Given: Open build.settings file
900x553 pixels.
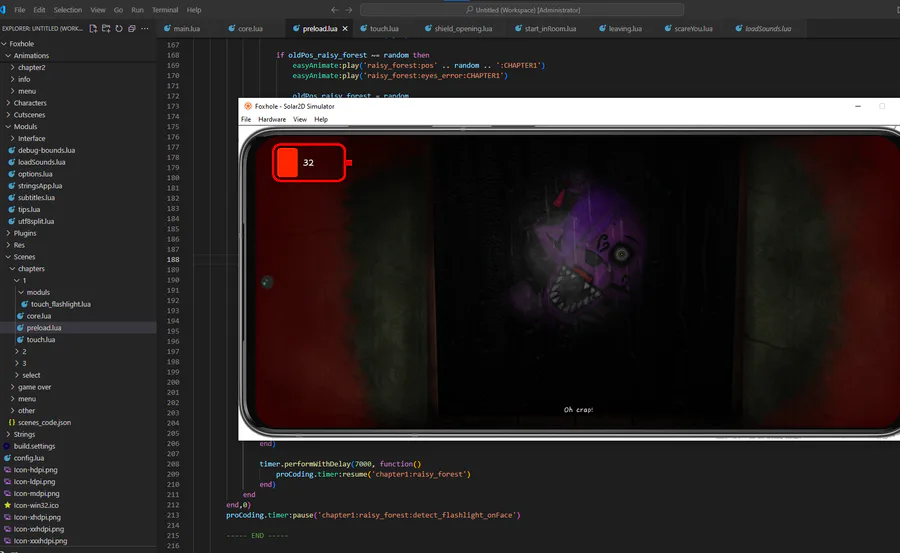Looking at the screenshot, I should [x=34, y=446].
